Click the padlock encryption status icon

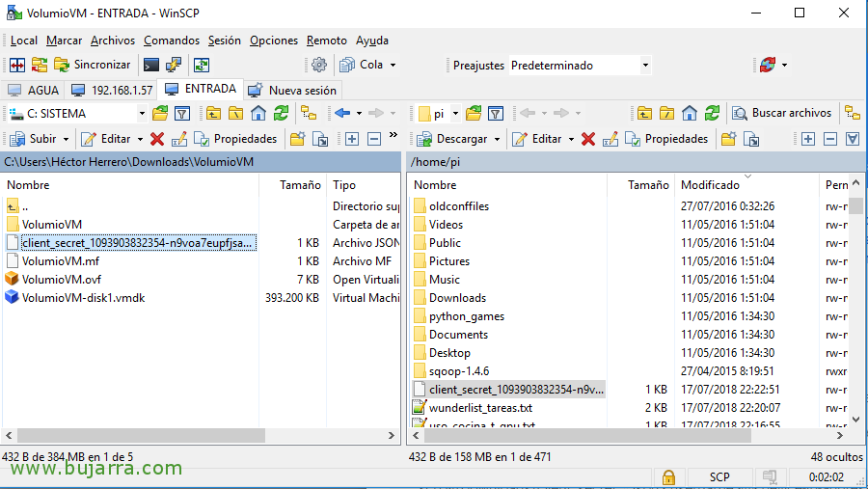coord(668,477)
